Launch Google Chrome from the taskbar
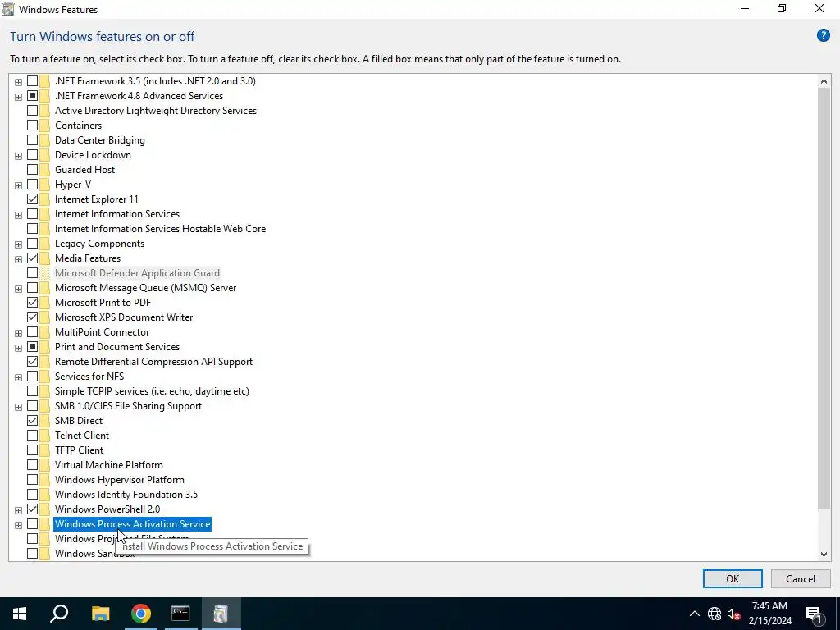This screenshot has width=840, height=630. [x=141, y=614]
